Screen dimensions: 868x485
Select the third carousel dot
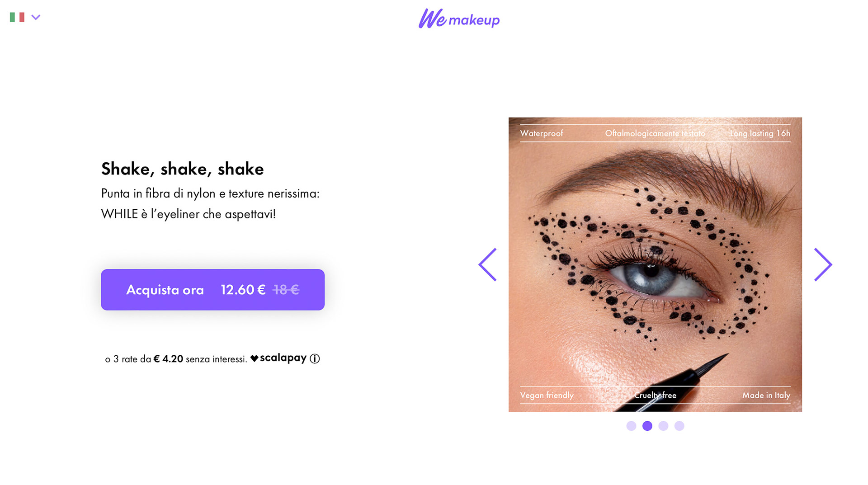click(663, 426)
